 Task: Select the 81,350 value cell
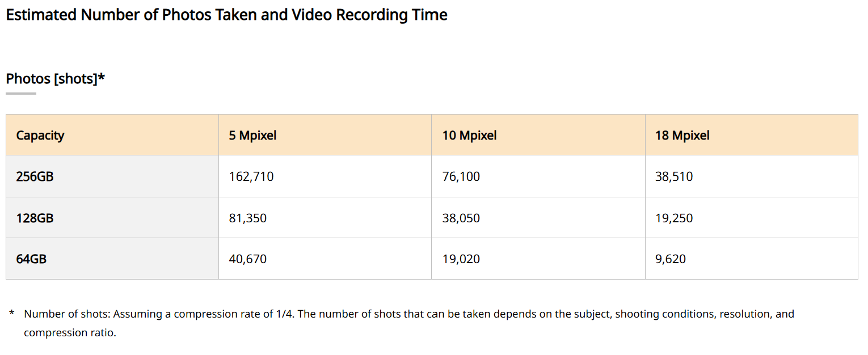click(248, 218)
